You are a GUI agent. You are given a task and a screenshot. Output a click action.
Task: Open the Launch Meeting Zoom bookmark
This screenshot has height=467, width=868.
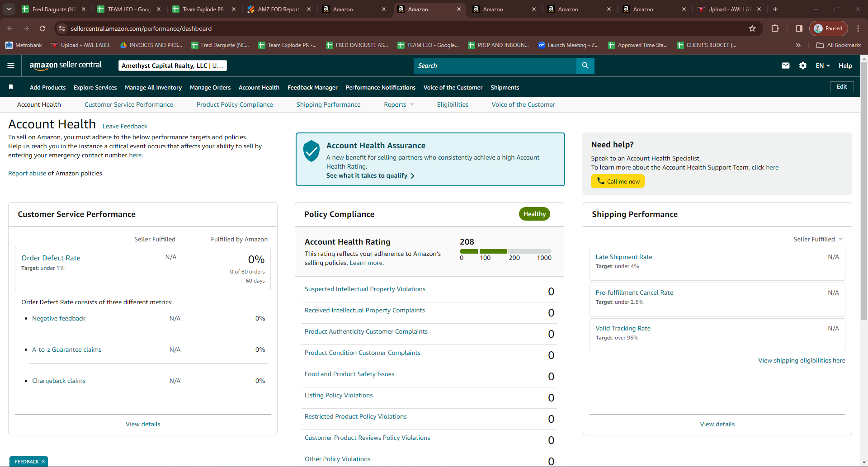(x=569, y=45)
